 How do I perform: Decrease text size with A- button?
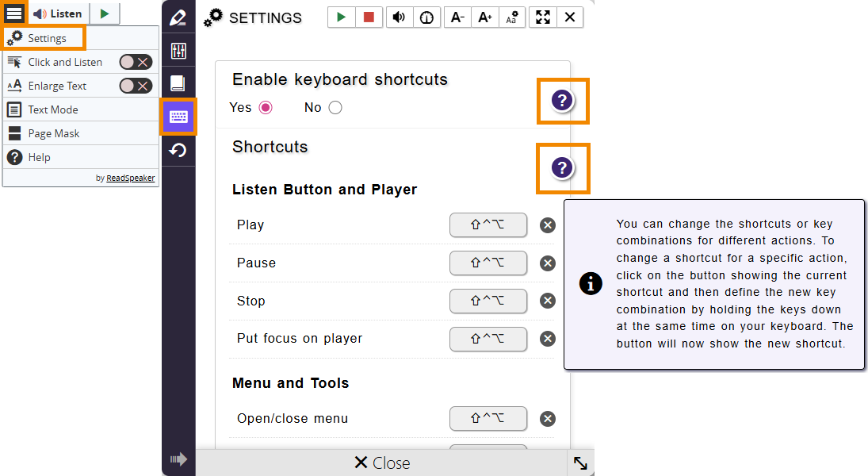[457, 17]
